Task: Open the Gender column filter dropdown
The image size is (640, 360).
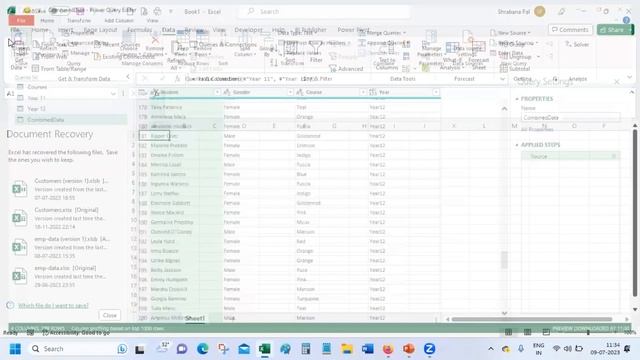Action: point(290,92)
